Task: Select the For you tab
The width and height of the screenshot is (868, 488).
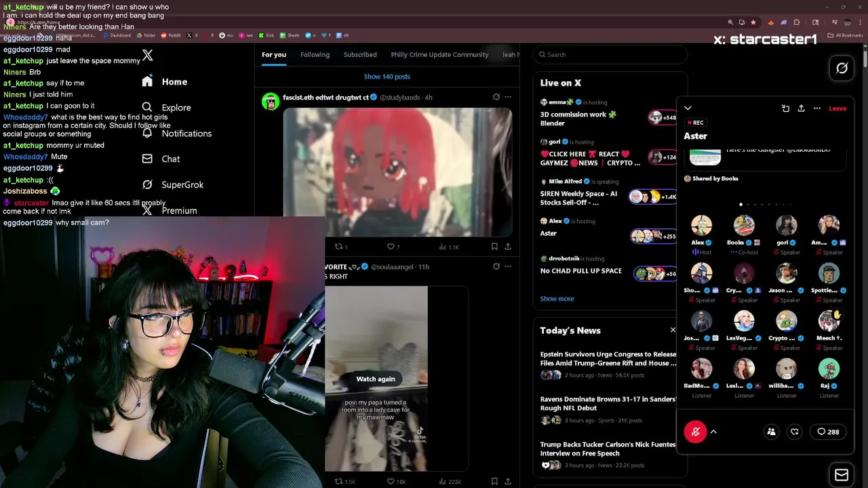Action: [274, 55]
